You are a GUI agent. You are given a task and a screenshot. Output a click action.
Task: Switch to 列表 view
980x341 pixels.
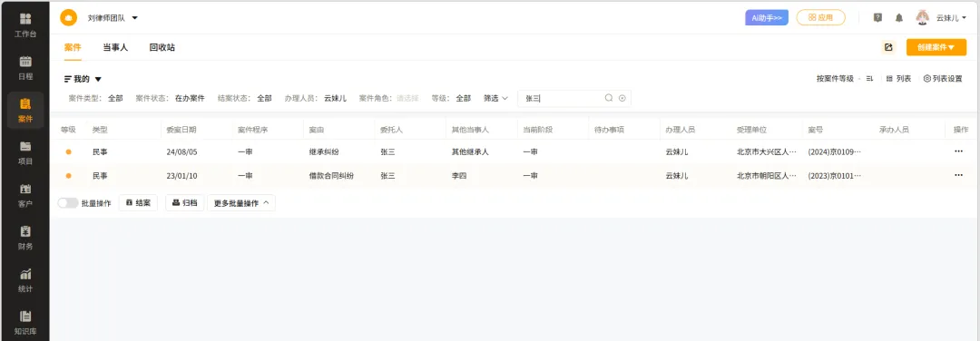point(898,79)
